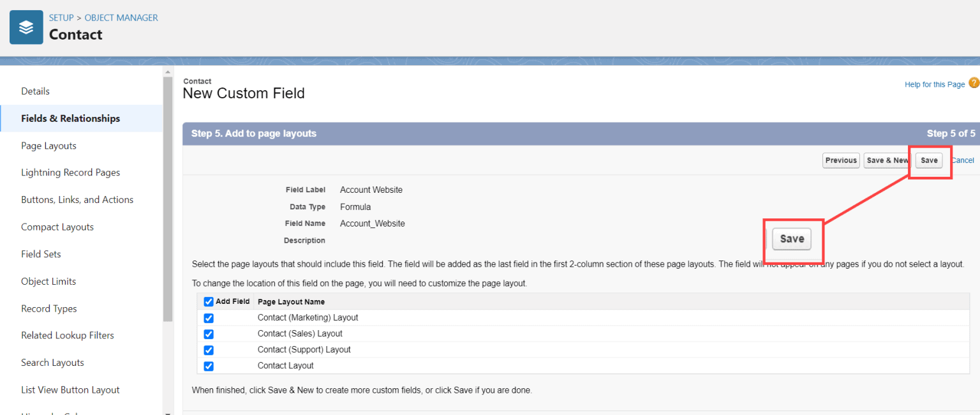Select Record Types in sidebar
980x415 pixels.
(48, 308)
